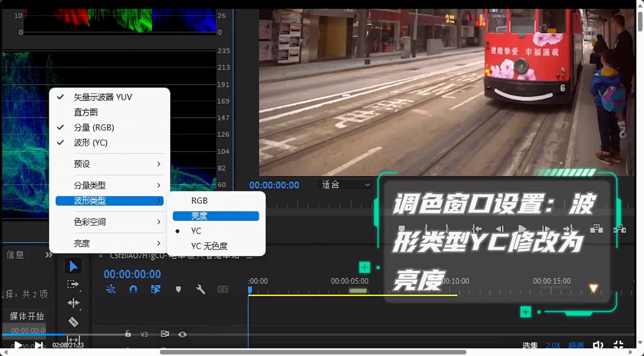
Task: Expand the 亮度 submenu in context menu
Action: pyautogui.click(x=109, y=243)
